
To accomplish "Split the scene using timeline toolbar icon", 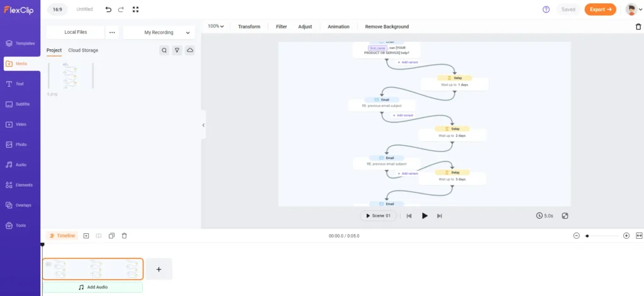I will (99, 236).
